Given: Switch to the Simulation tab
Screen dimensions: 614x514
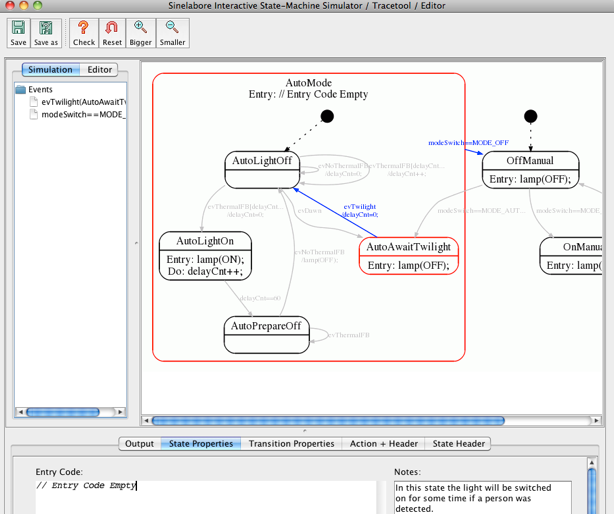Looking at the screenshot, I should [50, 70].
